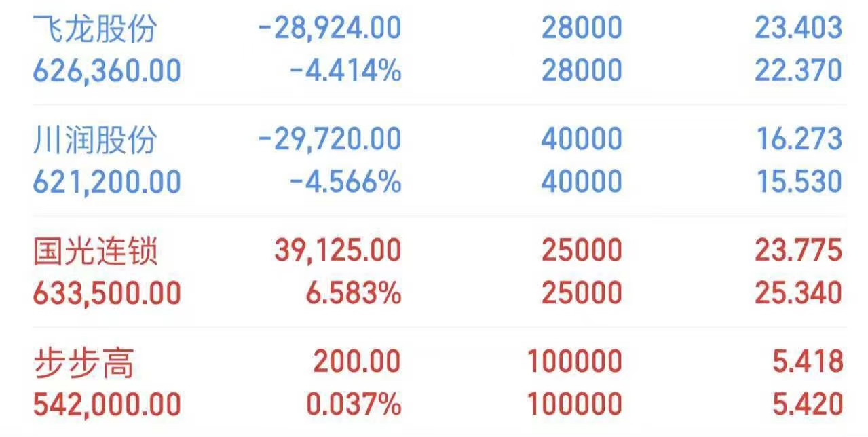The height and width of the screenshot is (437, 868).
Task: Tap the -4.566% loss percentage
Action: (345, 182)
